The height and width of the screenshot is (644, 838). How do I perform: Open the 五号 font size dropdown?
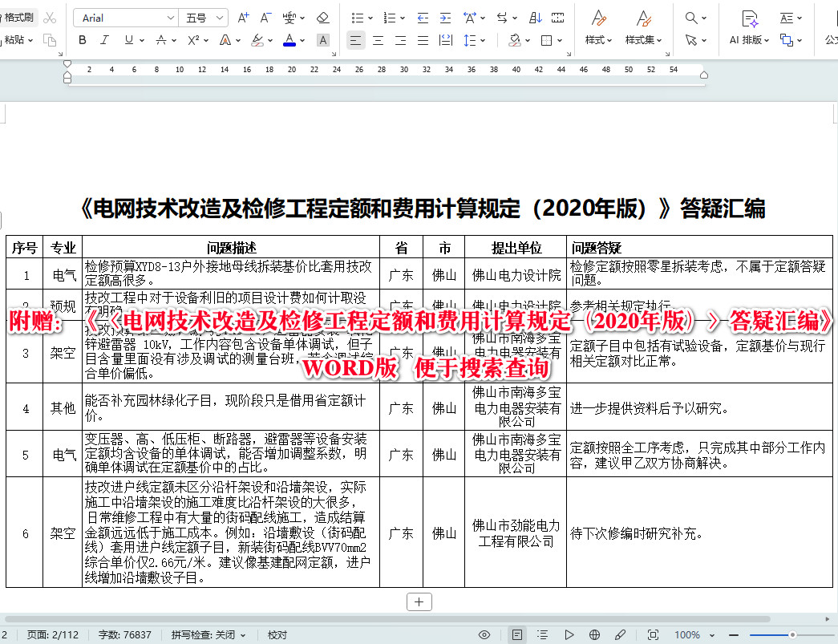click(x=203, y=17)
